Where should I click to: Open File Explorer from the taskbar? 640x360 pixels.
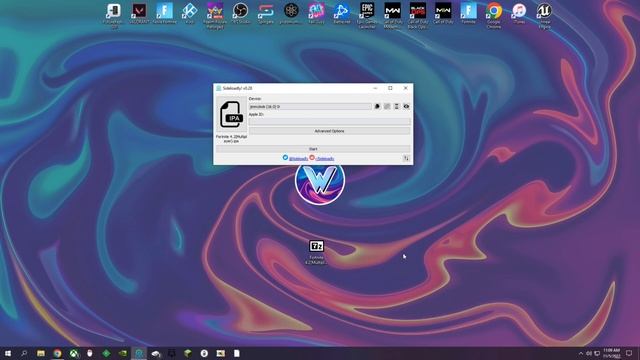click(x=41, y=353)
